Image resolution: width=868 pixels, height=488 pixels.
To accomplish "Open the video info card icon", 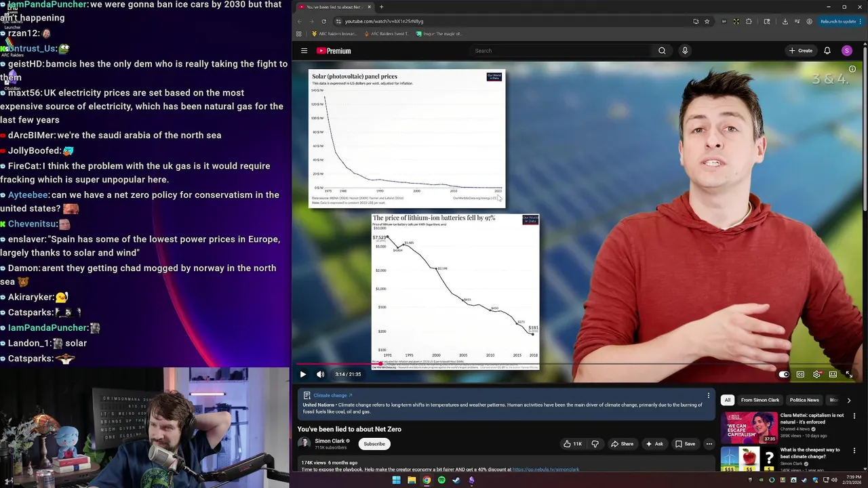I will pos(852,69).
